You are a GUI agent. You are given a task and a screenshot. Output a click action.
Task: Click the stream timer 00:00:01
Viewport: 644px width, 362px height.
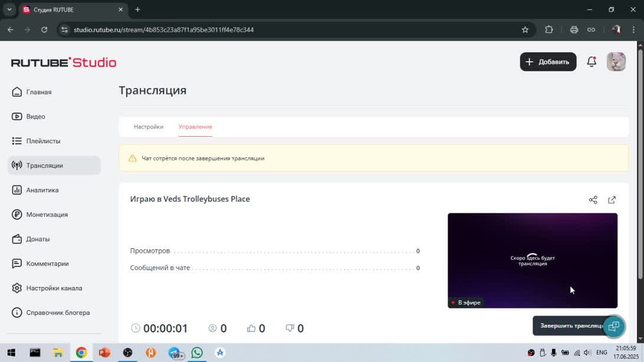[159, 328]
